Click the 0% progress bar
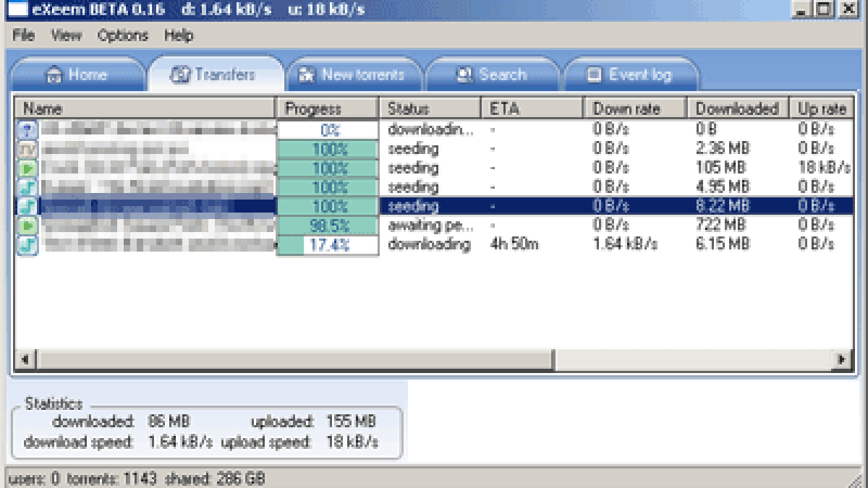The image size is (868, 488). click(x=328, y=130)
